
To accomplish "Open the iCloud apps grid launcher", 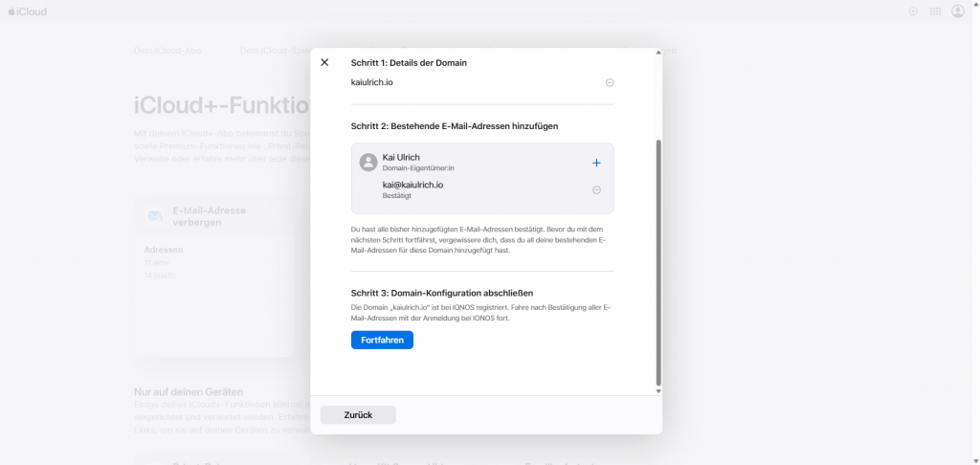I will [935, 11].
